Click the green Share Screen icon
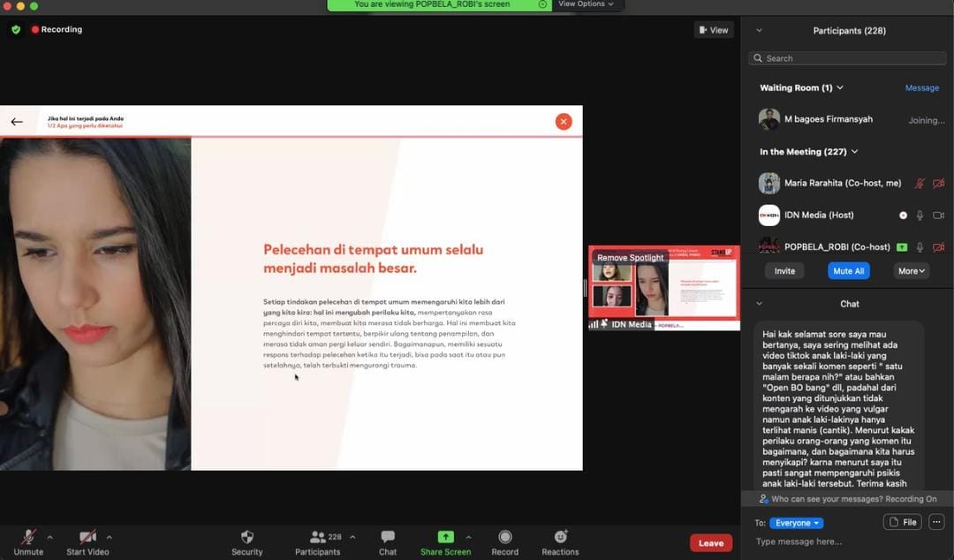 (445, 537)
